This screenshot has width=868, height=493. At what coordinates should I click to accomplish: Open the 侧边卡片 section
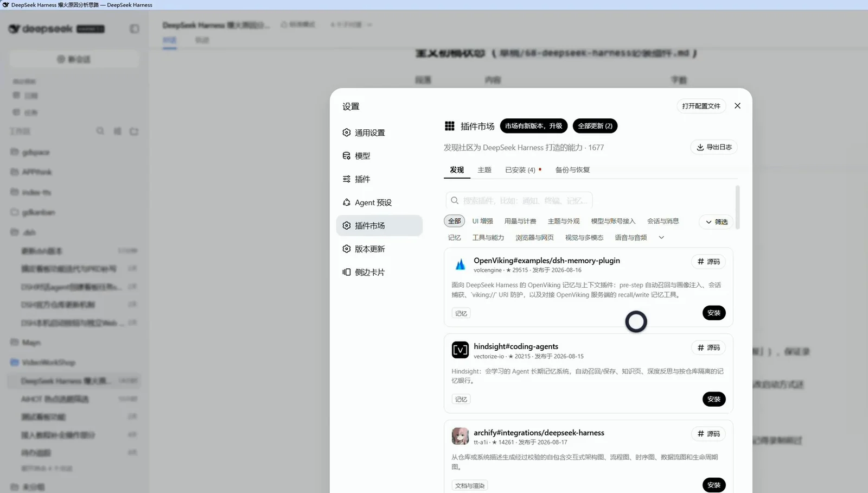pos(379,272)
